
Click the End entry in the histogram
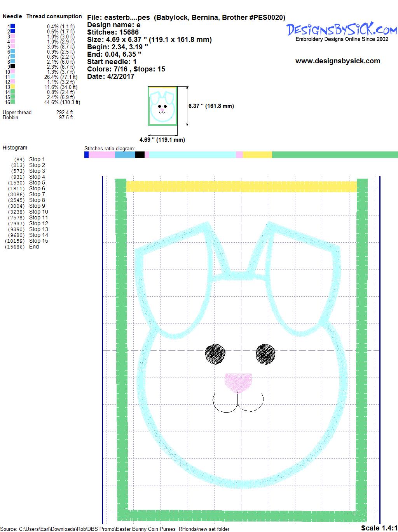pos(34,247)
